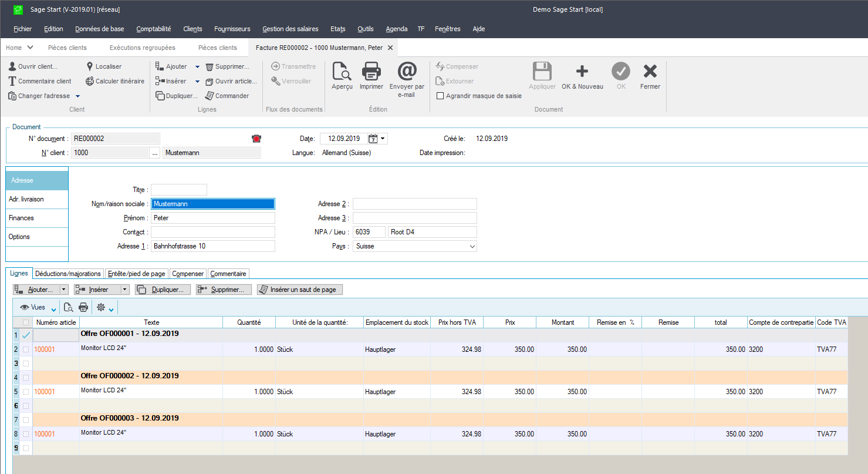The image size is (868, 474).
Task: Click the NPA field showing 6039
Action: pyautogui.click(x=369, y=232)
